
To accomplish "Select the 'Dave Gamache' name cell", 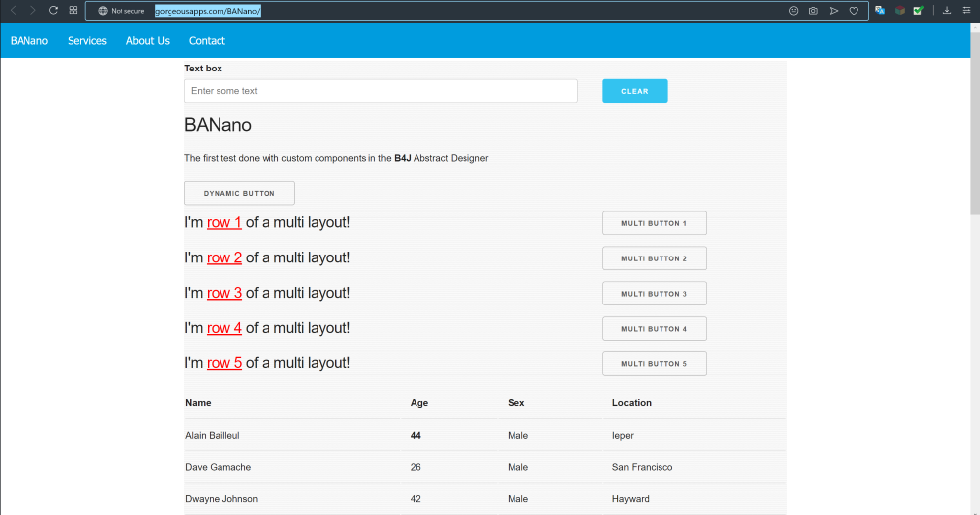I will (x=219, y=467).
